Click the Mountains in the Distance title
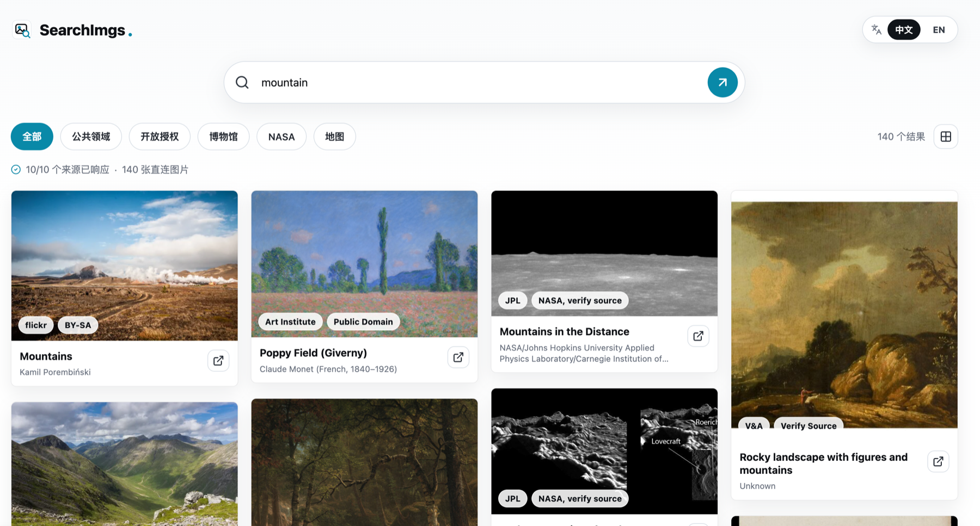The width and height of the screenshot is (980, 526). [x=565, y=331]
